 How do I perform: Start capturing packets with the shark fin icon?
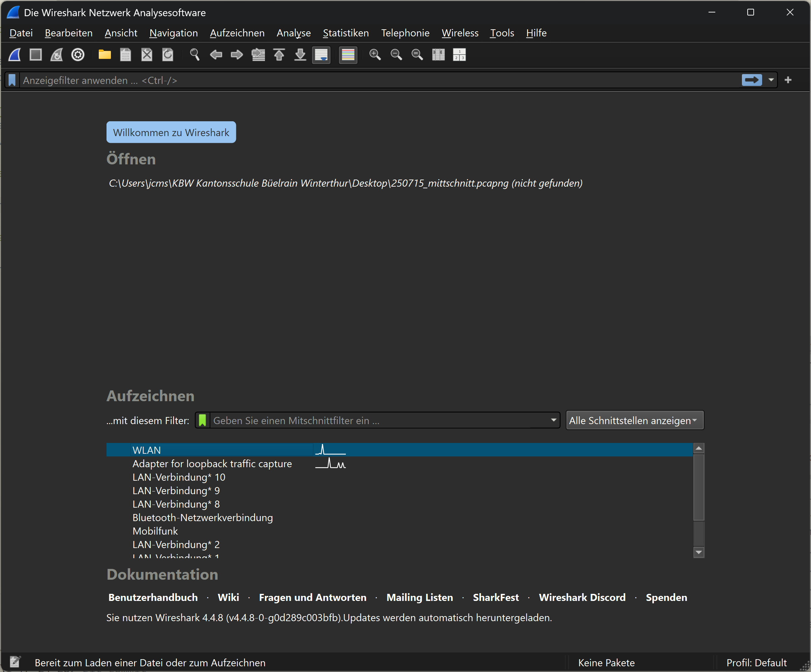pyautogui.click(x=15, y=55)
